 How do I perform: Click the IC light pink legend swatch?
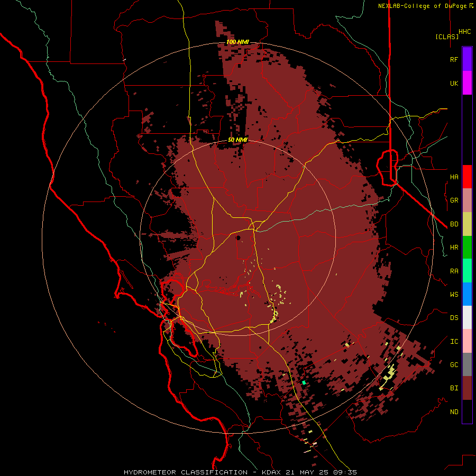pos(467,341)
